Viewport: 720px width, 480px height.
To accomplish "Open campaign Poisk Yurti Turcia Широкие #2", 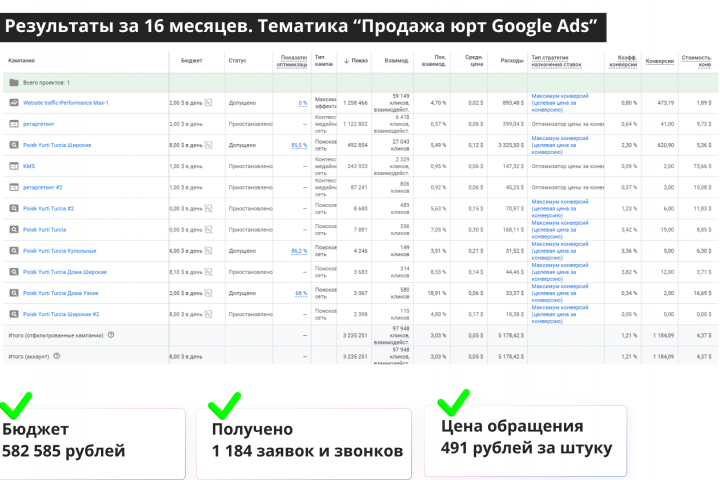I will tap(61, 314).
